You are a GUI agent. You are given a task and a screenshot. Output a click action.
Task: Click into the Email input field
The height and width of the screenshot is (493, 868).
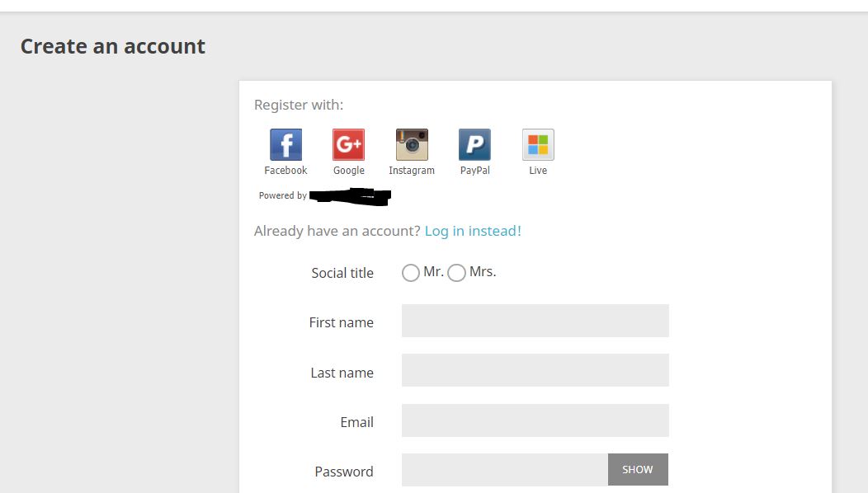[x=535, y=420]
